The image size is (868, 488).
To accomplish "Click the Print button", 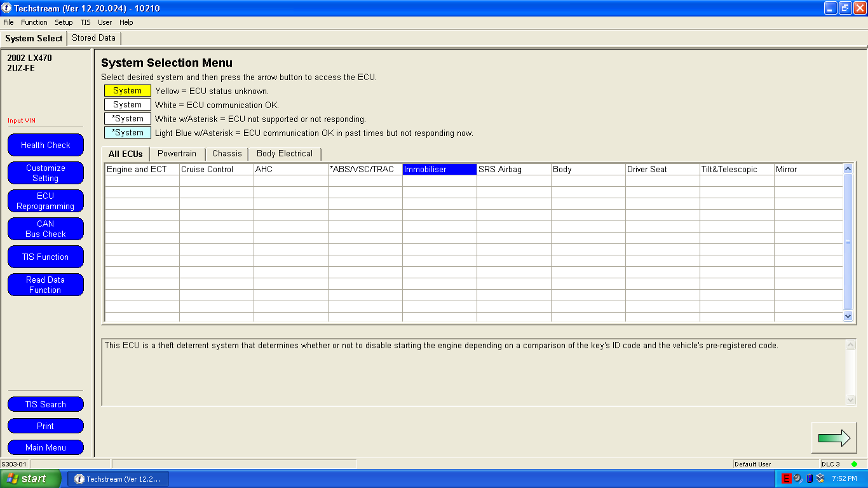I will pyautogui.click(x=46, y=426).
